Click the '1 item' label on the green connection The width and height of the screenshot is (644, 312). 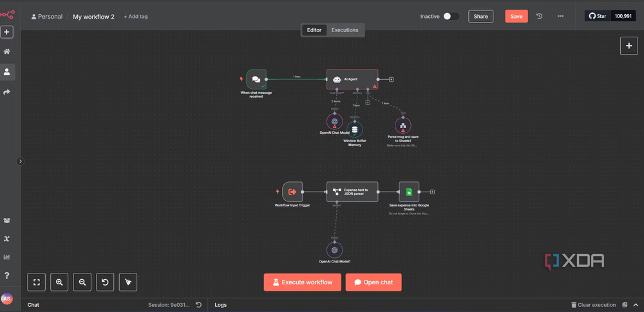point(296,77)
